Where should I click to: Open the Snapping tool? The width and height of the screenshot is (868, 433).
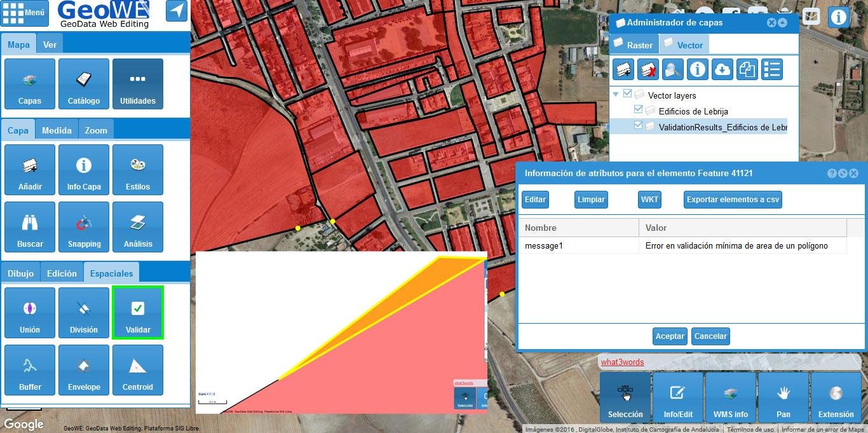[x=83, y=226]
